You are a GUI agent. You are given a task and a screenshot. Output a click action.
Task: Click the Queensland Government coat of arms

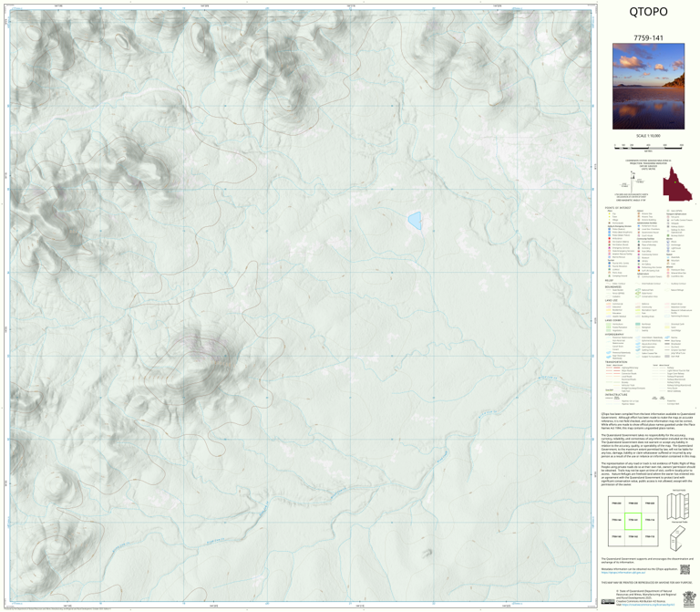689,598
